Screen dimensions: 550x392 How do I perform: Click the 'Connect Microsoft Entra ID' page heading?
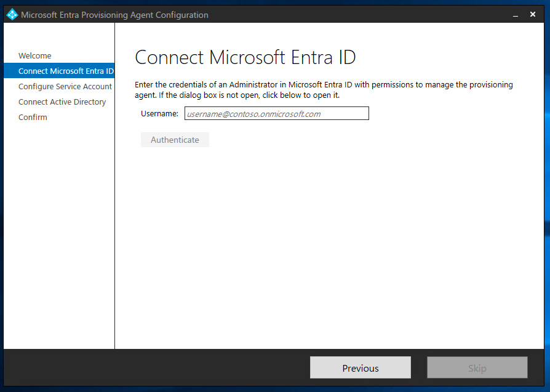[245, 57]
